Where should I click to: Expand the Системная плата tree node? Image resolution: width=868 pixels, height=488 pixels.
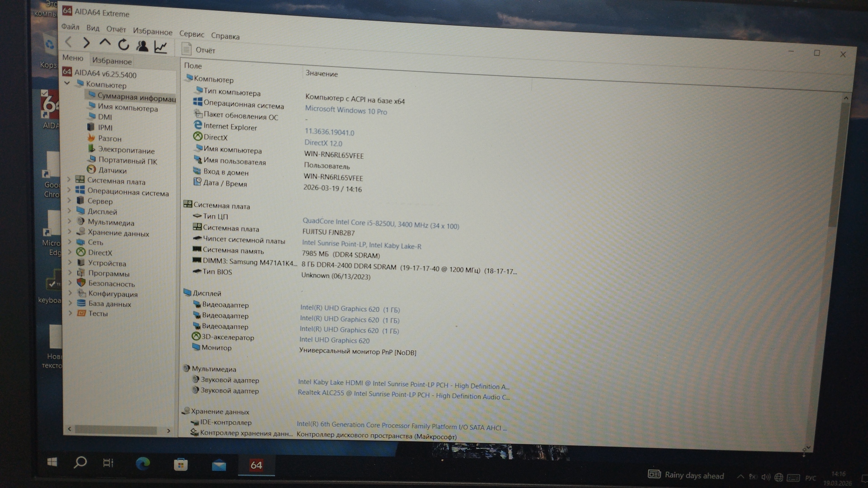click(69, 180)
